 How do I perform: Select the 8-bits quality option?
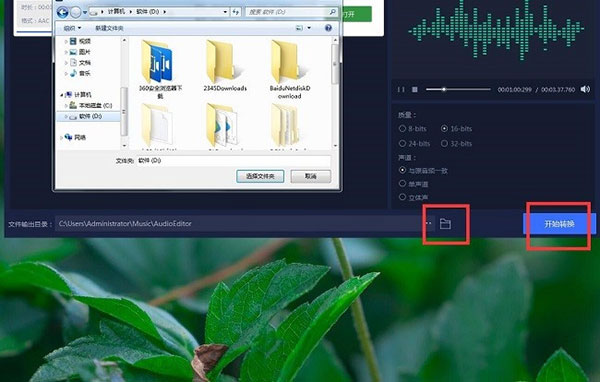pyautogui.click(x=412, y=129)
